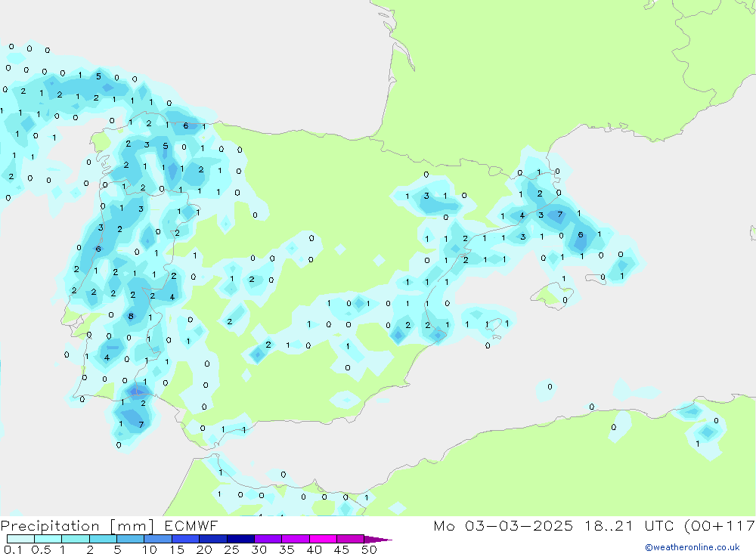Click the legend scale label '10'
This screenshot has height=554, width=756.
[150, 549]
